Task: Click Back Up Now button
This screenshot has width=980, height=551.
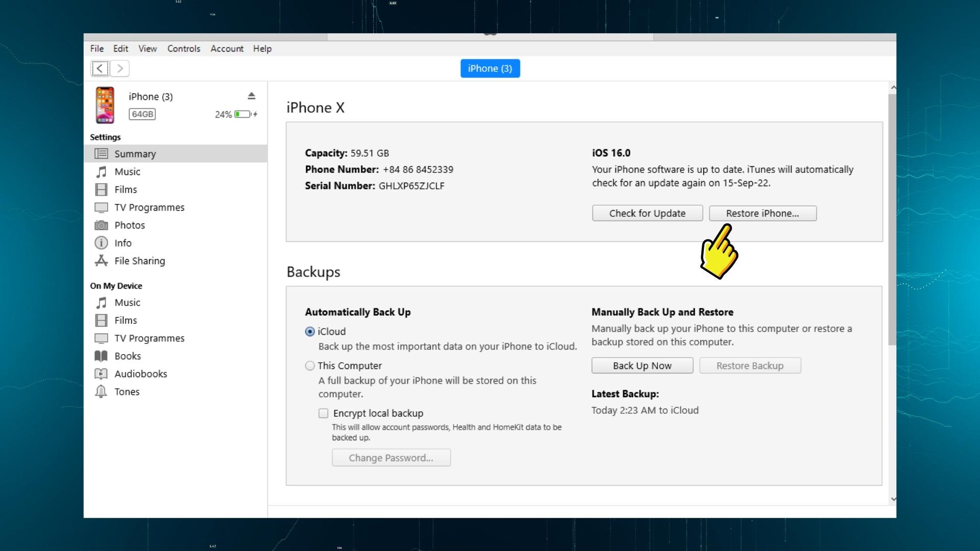Action: click(642, 366)
